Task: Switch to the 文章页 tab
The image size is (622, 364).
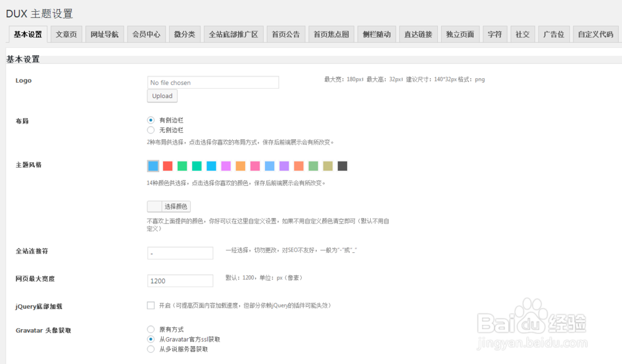Action: (66, 34)
